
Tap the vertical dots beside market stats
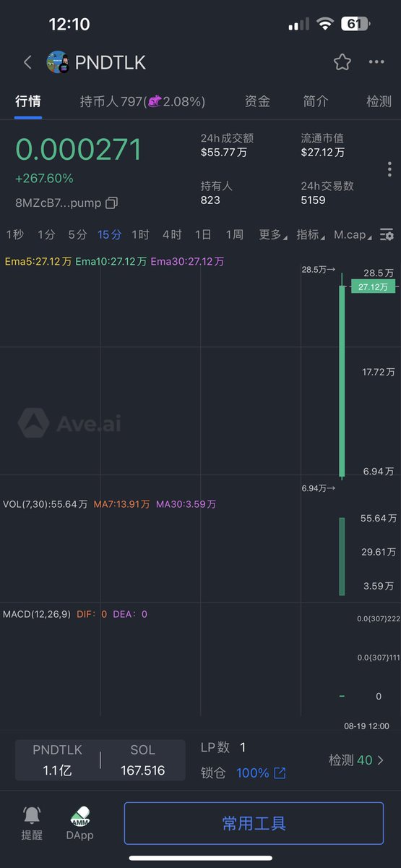coord(389,169)
